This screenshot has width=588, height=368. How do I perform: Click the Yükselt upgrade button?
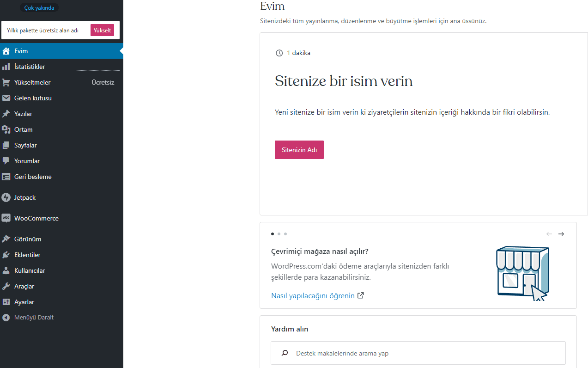[102, 30]
